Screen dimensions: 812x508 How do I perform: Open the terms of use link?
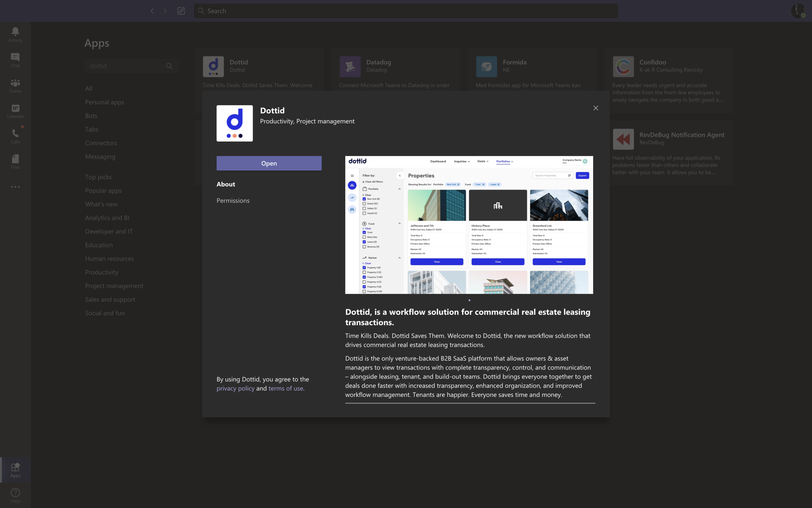click(285, 388)
